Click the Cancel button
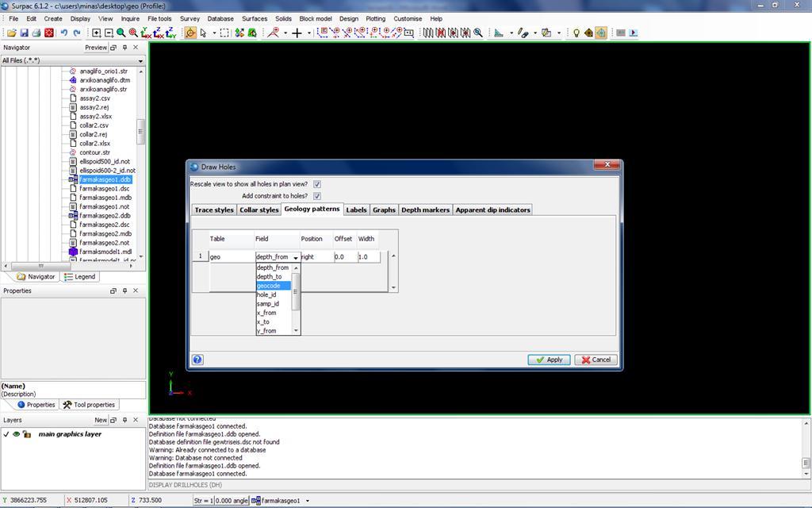The height and width of the screenshot is (508, 812). (596, 360)
